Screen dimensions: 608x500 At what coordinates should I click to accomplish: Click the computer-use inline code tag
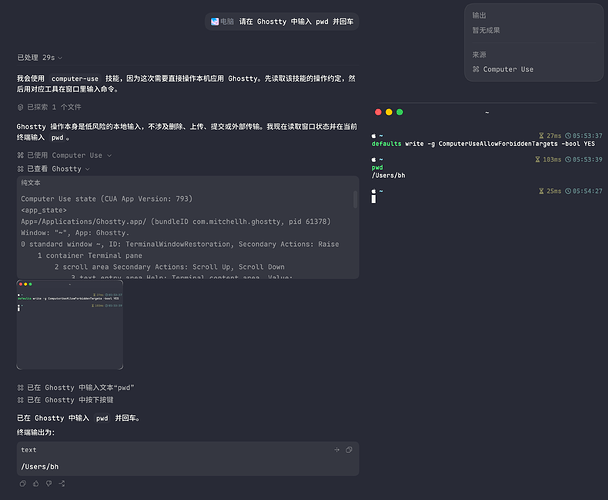[x=75, y=79]
